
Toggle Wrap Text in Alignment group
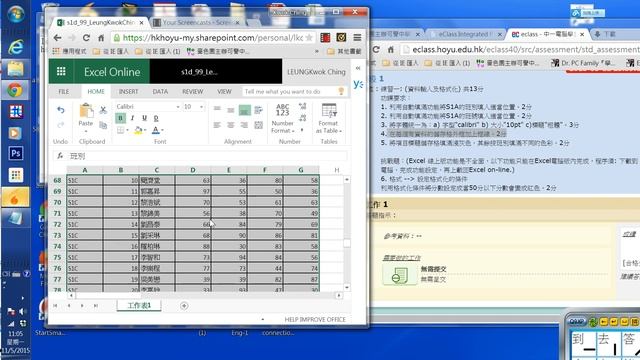[258, 110]
